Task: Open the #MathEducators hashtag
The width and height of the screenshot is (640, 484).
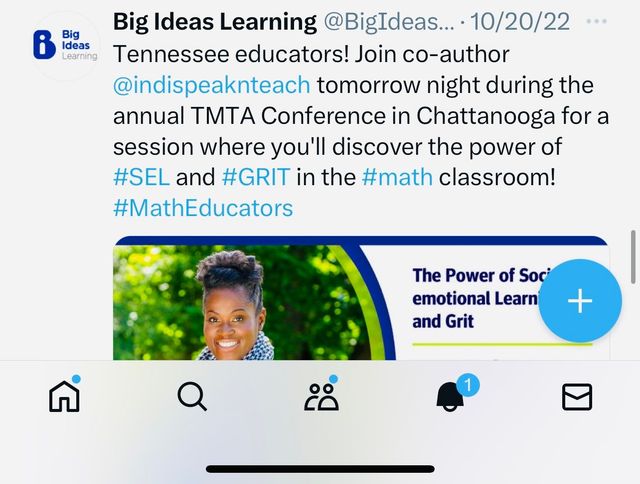Action: tap(203, 208)
